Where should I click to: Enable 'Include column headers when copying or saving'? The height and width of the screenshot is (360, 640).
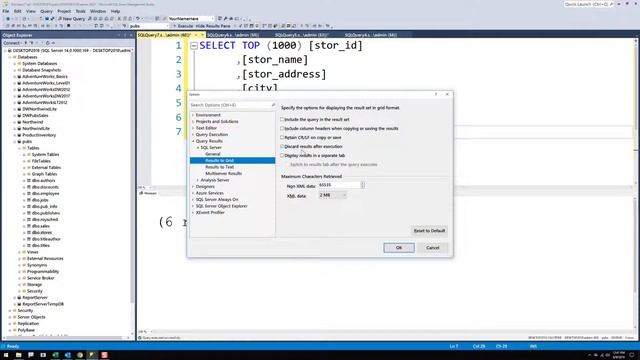[x=282, y=129]
